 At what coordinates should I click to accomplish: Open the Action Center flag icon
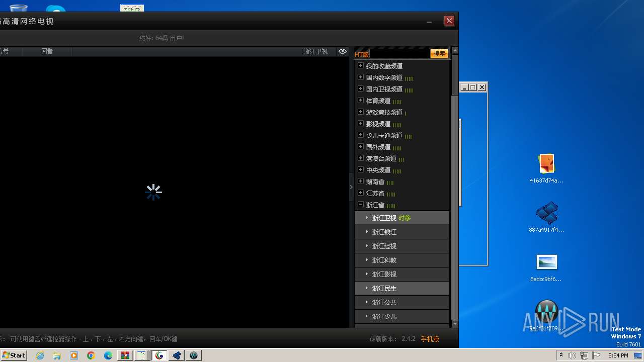pos(596,355)
